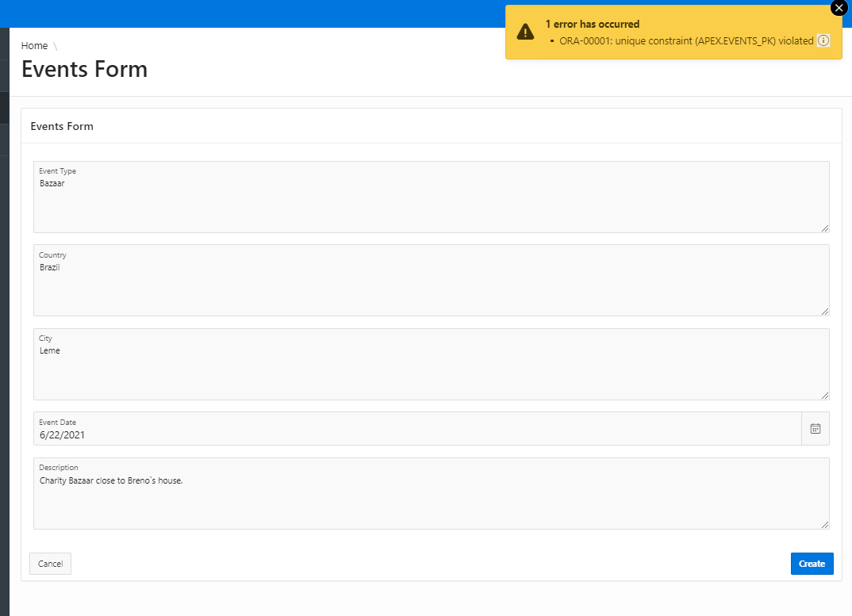The image size is (852, 616).
Task: Grab the City field resize handle
Action: [x=825, y=396]
